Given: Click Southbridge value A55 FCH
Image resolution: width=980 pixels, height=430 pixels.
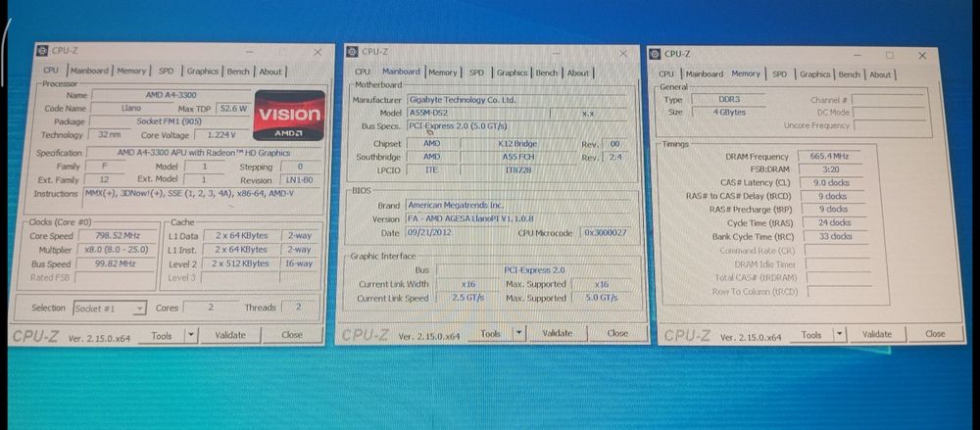Looking at the screenshot, I should point(518,158).
